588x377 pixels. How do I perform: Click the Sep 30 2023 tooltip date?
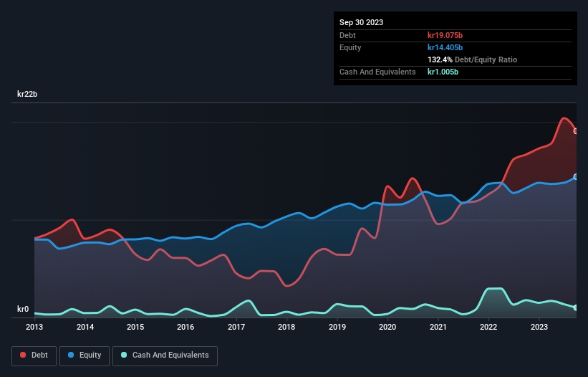click(x=361, y=22)
